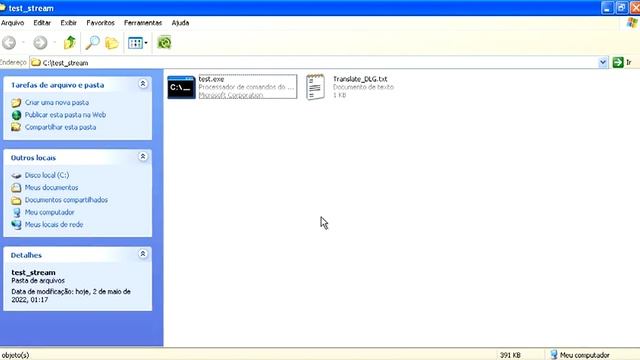Open Documentos compartilhados link

(x=66, y=200)
